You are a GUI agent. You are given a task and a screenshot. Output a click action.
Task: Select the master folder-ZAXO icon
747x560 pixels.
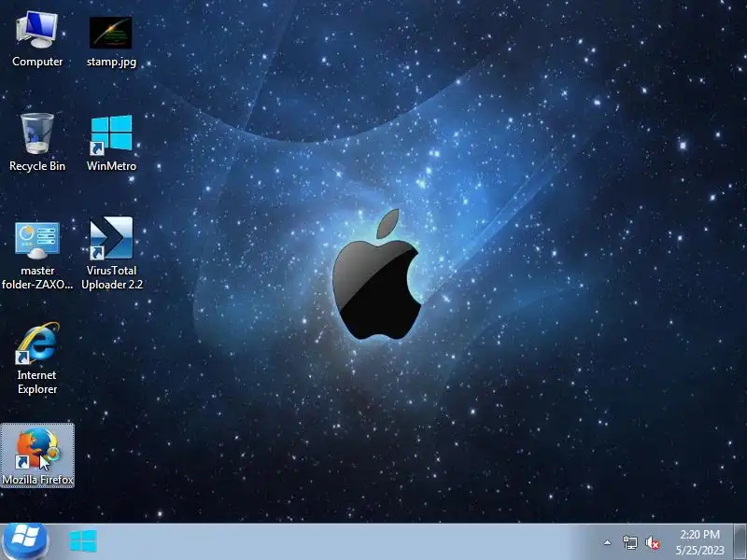tap(37, 255)
